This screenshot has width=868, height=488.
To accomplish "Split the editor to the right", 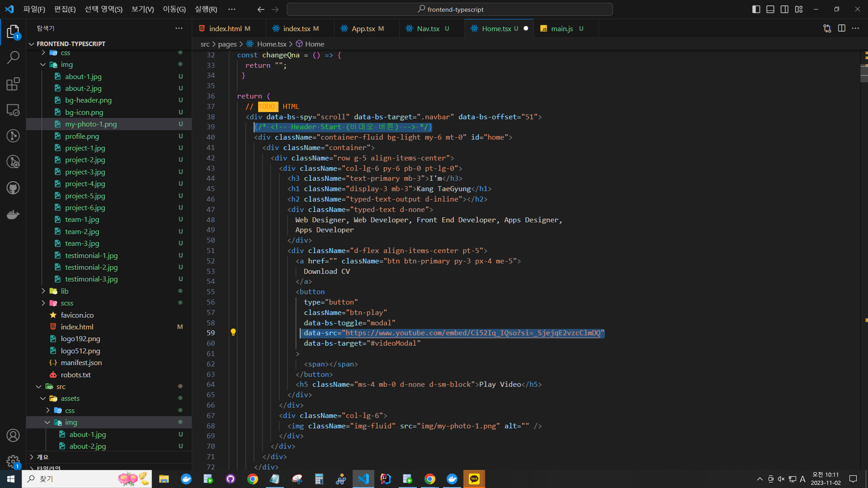I will click(841, 28).
